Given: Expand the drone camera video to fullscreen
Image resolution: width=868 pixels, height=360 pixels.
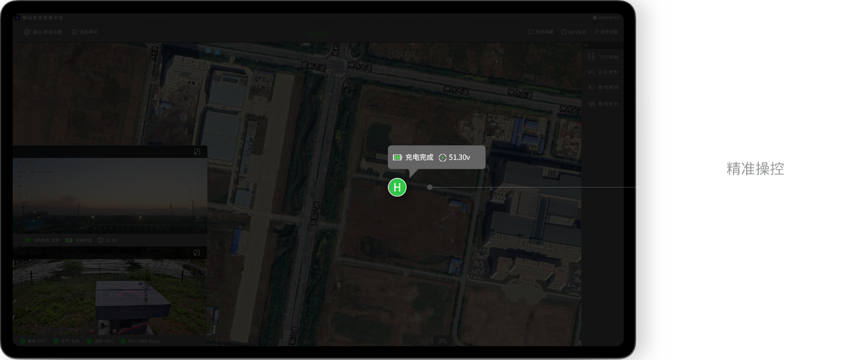Looking at the screenshot, I should tap(197, 152).
